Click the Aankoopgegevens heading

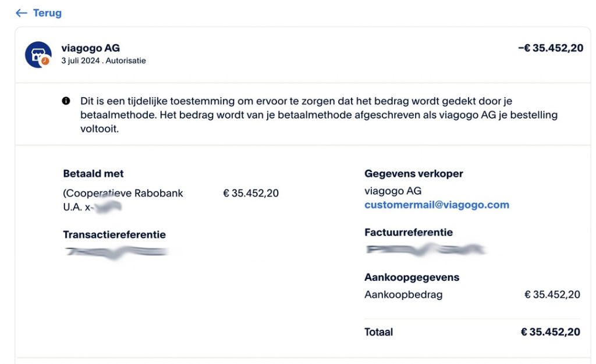[x=411, y=277]
